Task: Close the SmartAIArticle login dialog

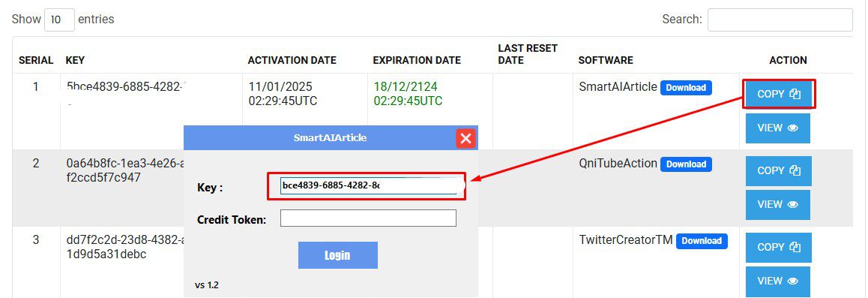Action: (x=465, y=138)
